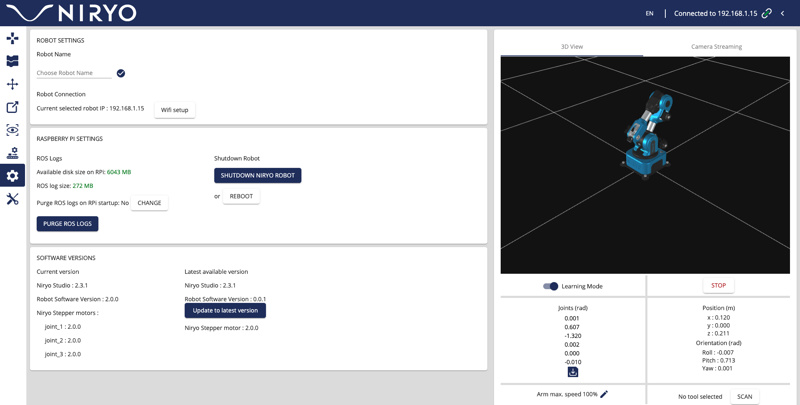Screen dimensions: 800x405
Task: Click current 'Robot Software Version : 2.0.0'
Action: 78,299
